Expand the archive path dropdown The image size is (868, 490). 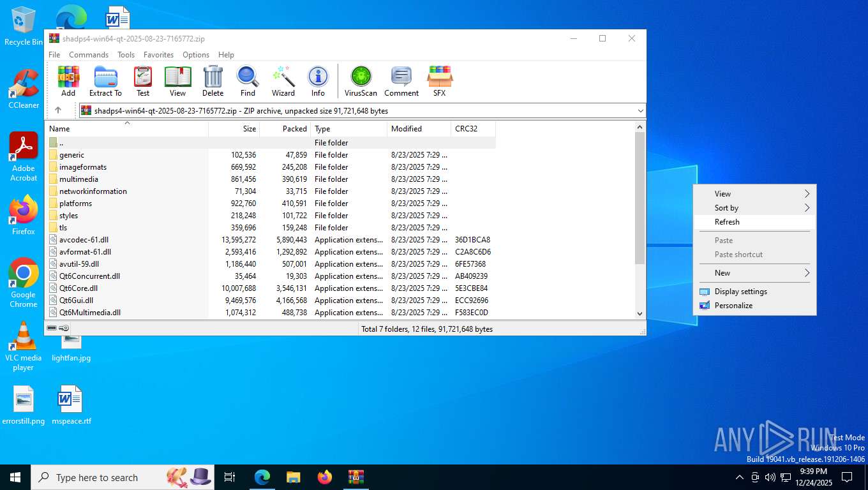640,111
